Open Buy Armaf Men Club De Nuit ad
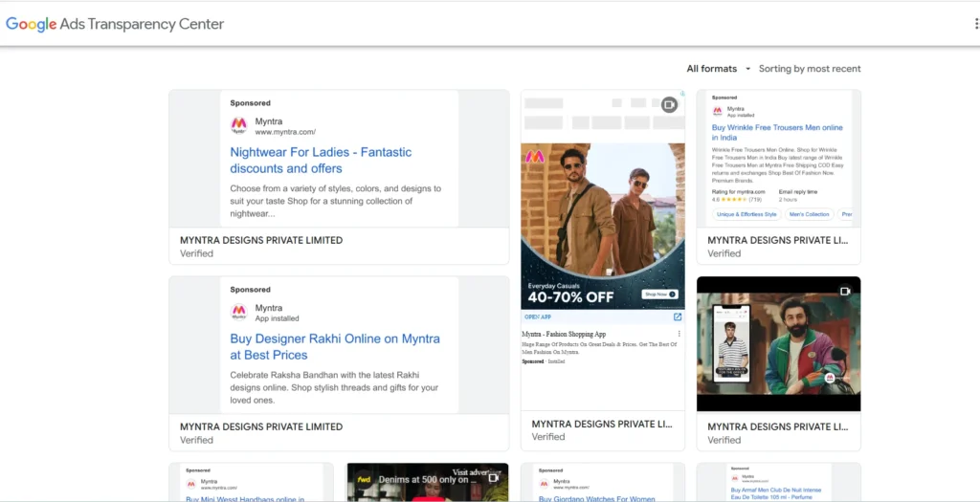 776,494
